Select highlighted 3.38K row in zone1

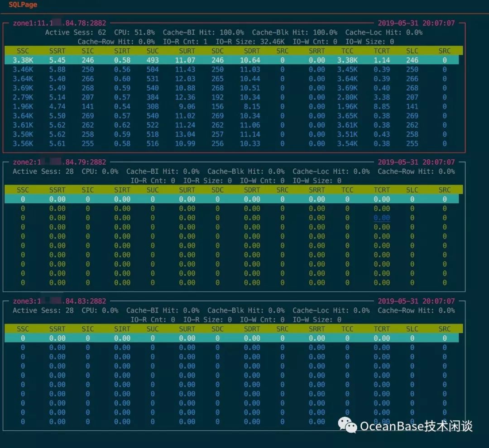[231, 60]
